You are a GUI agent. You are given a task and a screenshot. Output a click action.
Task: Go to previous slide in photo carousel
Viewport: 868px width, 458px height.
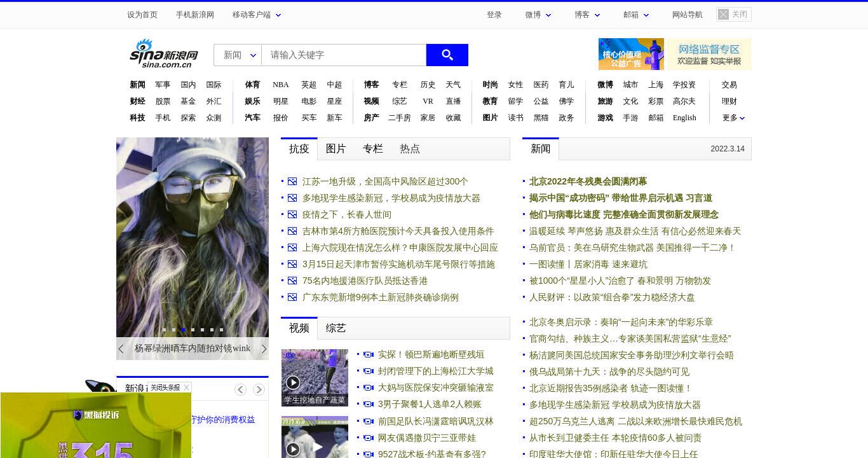121,349
